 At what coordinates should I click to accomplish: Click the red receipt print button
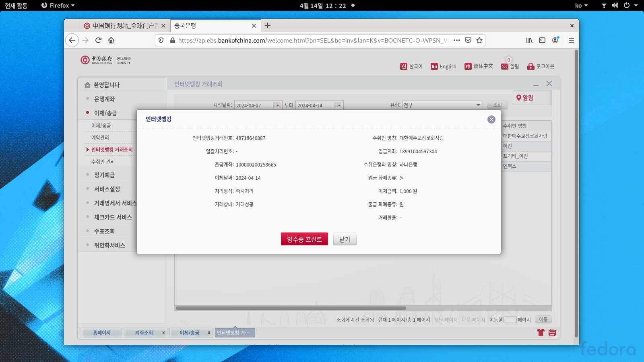click(x=304, y=239)
